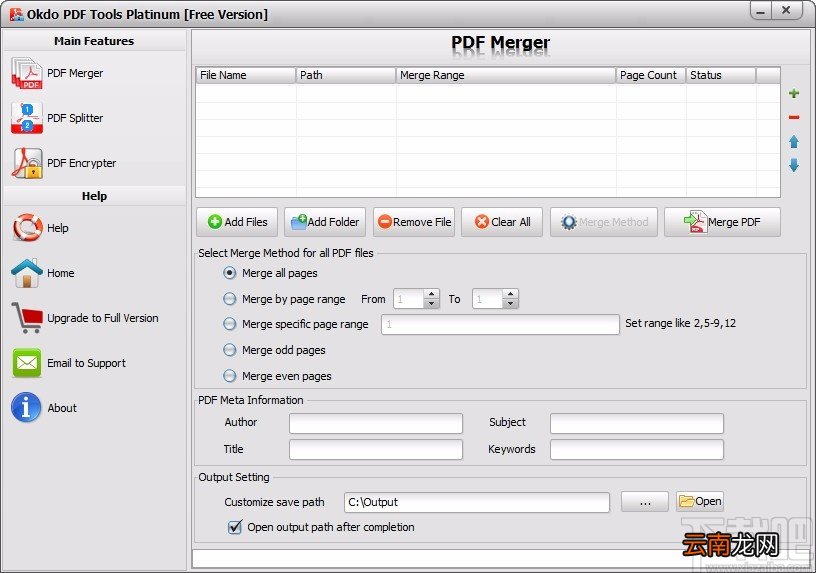
Task: Open Help label in sidebar
Action: (x=58, y=228)
